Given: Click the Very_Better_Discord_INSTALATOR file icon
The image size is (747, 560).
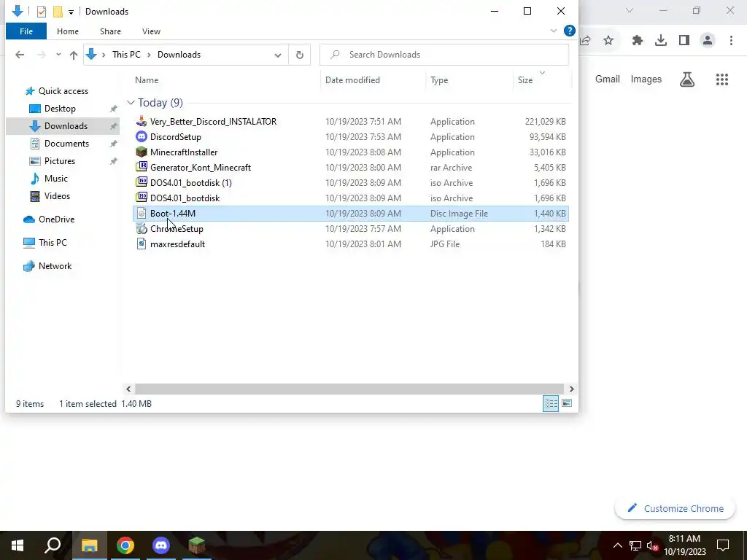Looking at the screenshot, I should coord(141,122).
